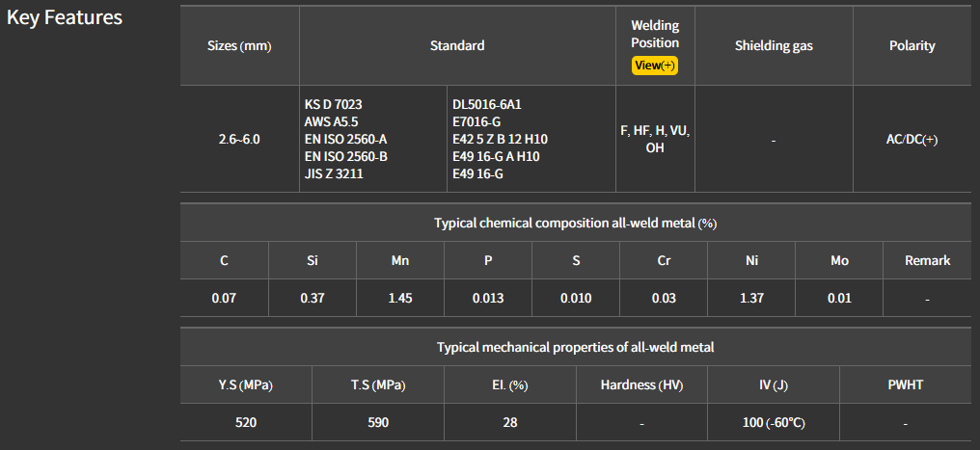
Task: Click the Polarity column header
Action: (912, 46)
